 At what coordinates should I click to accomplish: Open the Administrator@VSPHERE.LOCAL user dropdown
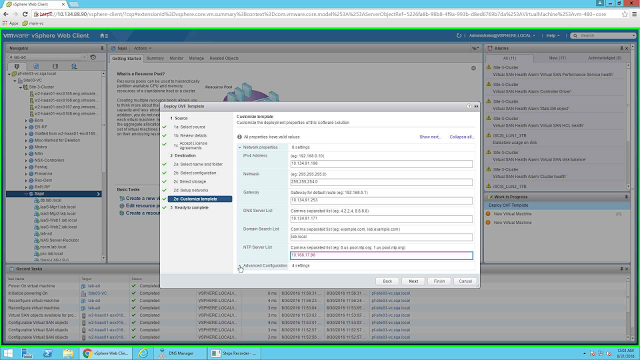point(502,36)
